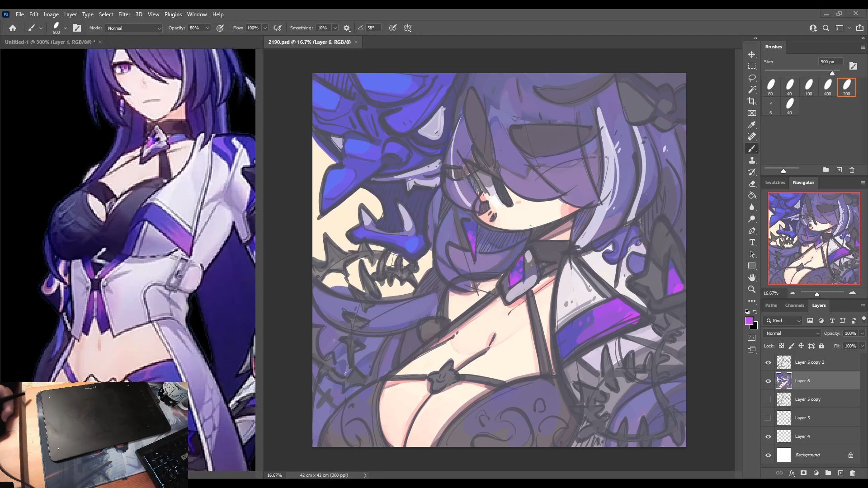The height and width of the screenshot is (488, 868).
Task: Toggle symmetry painting options
Action: [407, 28]
